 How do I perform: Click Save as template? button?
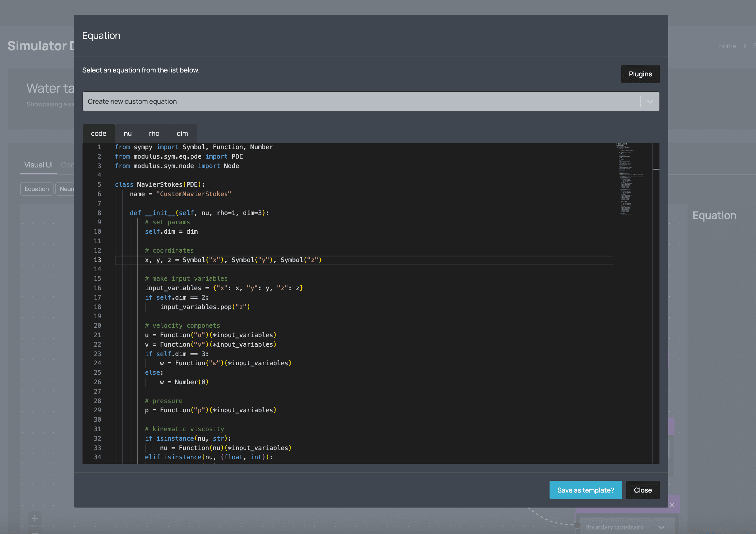point(585,490)
